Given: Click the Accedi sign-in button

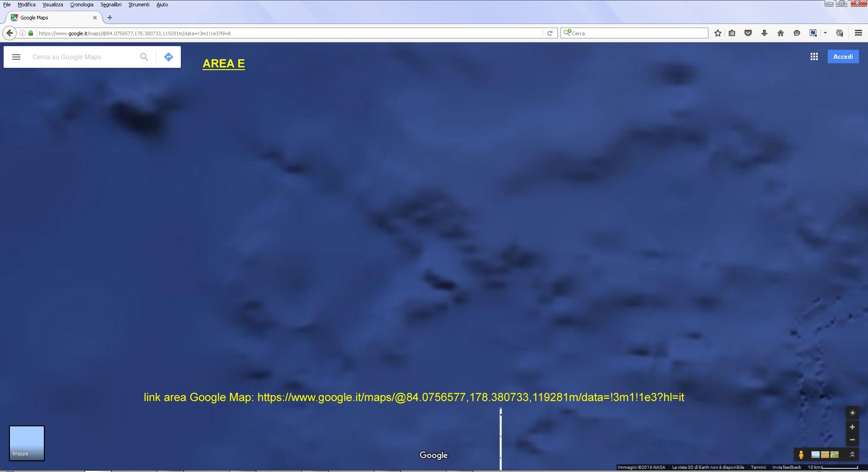Looking at the screenshot, I should pos(843,57).
